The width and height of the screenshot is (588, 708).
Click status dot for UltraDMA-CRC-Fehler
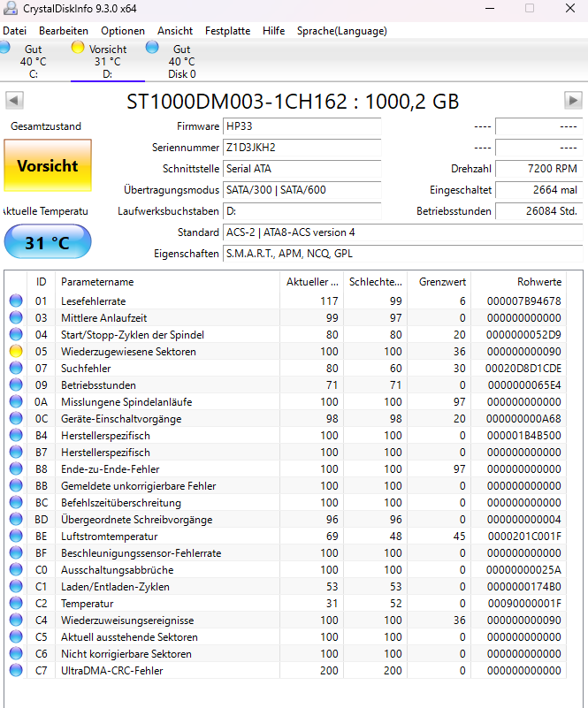(16, 670)
